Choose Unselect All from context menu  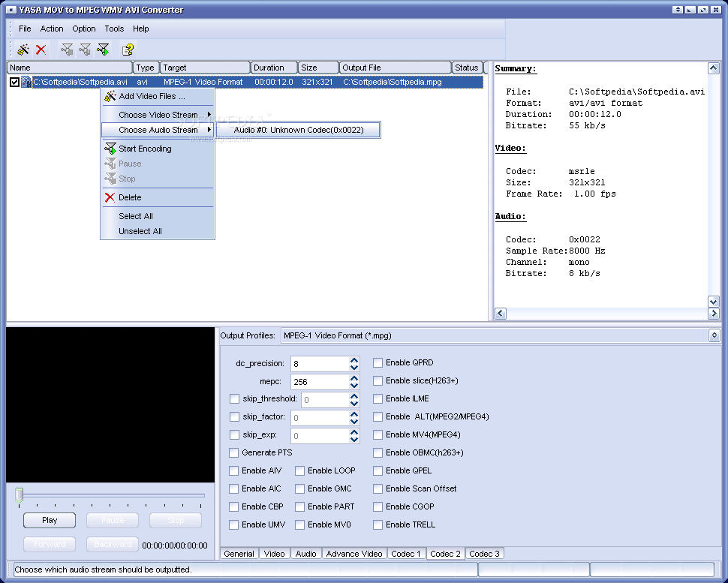(x=158, y=231)
